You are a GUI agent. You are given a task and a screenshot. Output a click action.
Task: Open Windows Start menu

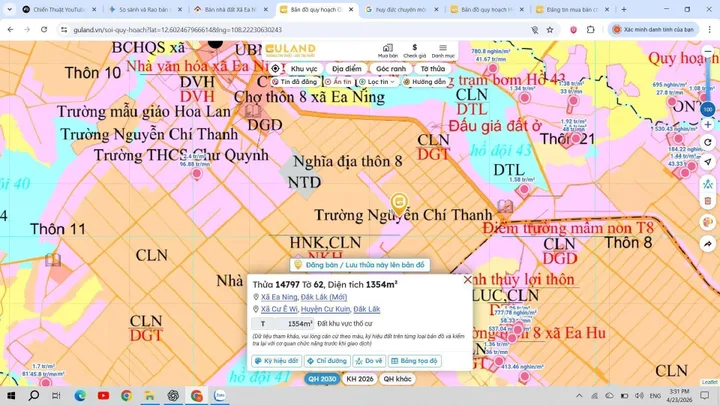(11, 395)
